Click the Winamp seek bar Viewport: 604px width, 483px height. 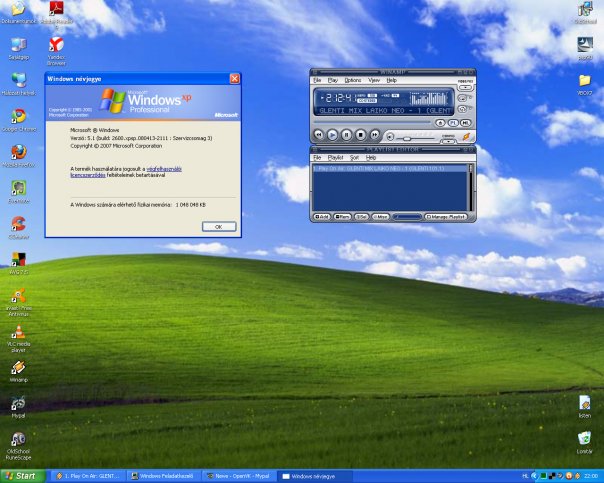372,122
